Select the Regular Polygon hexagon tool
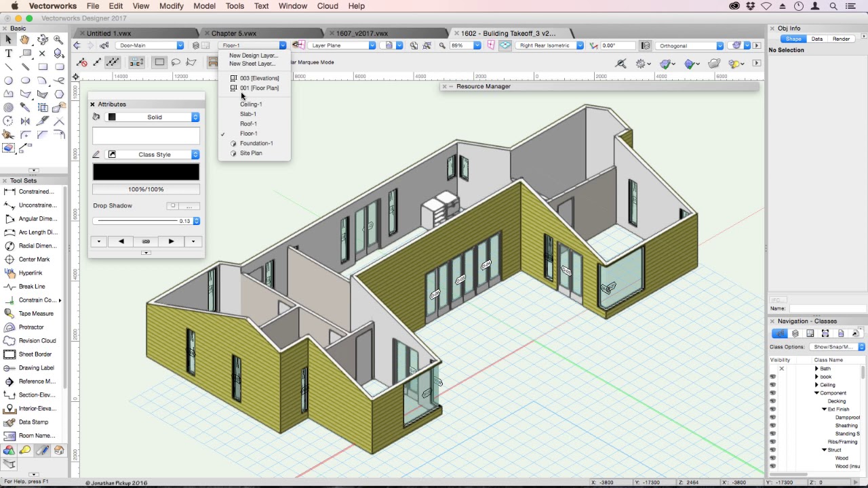Screen dimensions: 868x488 pos(59,94)
